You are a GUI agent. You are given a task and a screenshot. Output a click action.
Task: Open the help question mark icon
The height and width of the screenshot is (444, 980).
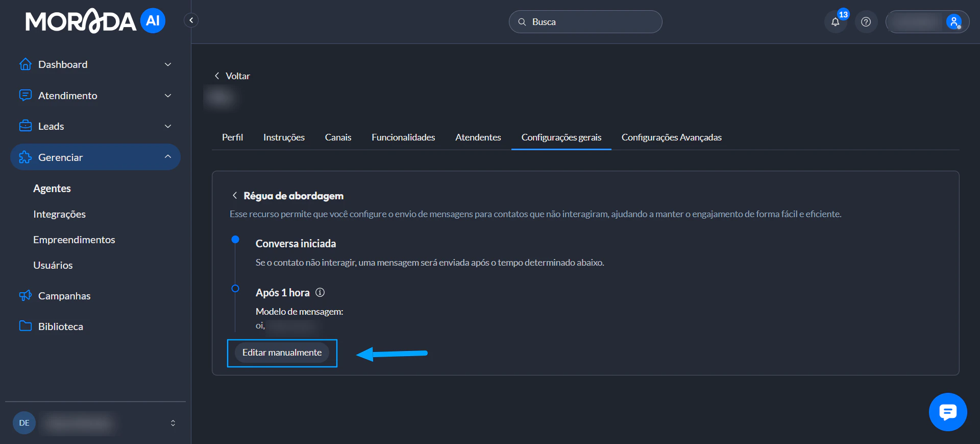pyautogui.click(x=866, y=22)
